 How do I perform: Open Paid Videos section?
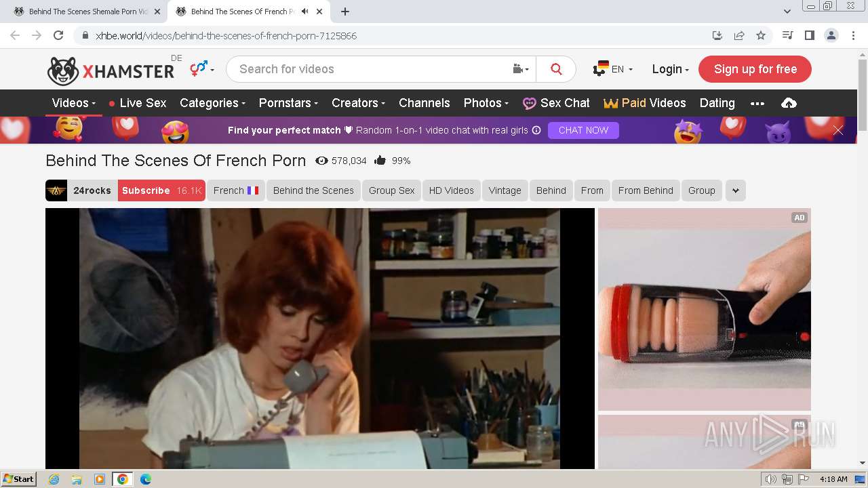point(644,103)
